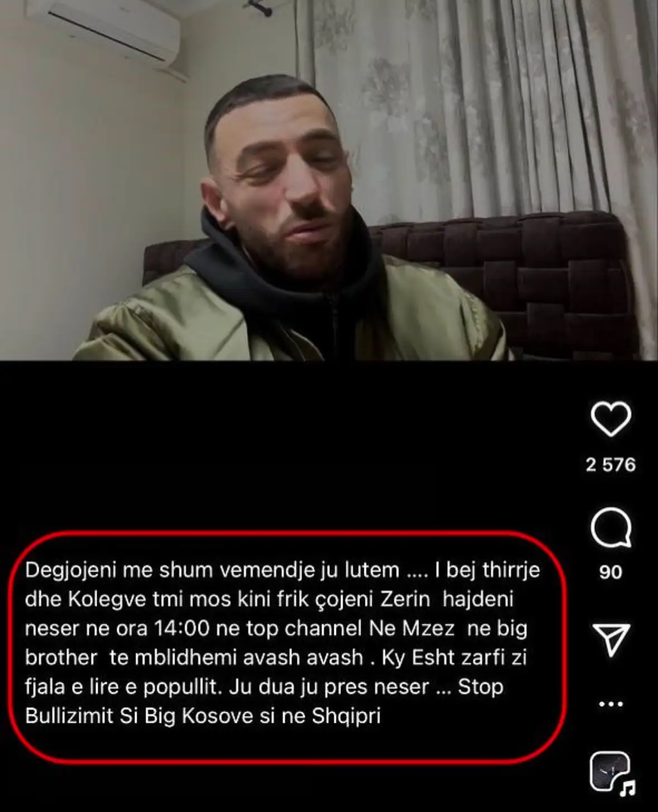Open the comment list via the 90 count
Screen dimensions: 658x812
pos(611,572)
